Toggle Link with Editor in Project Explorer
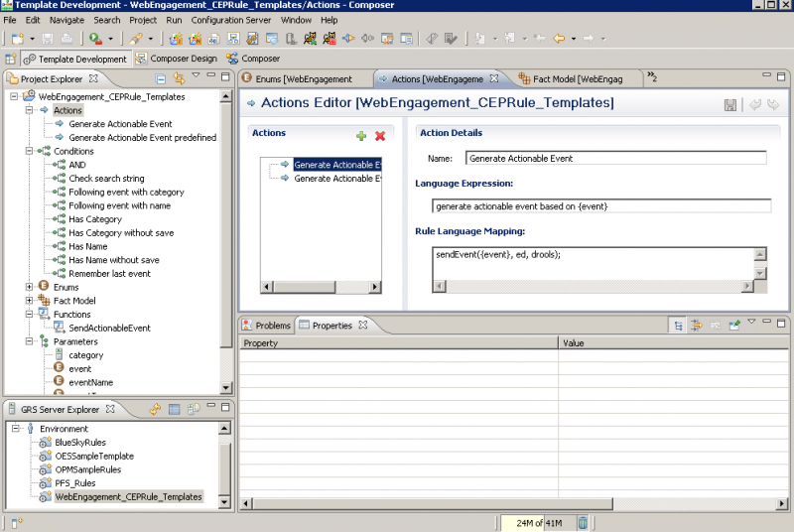 tap(179, 78)
